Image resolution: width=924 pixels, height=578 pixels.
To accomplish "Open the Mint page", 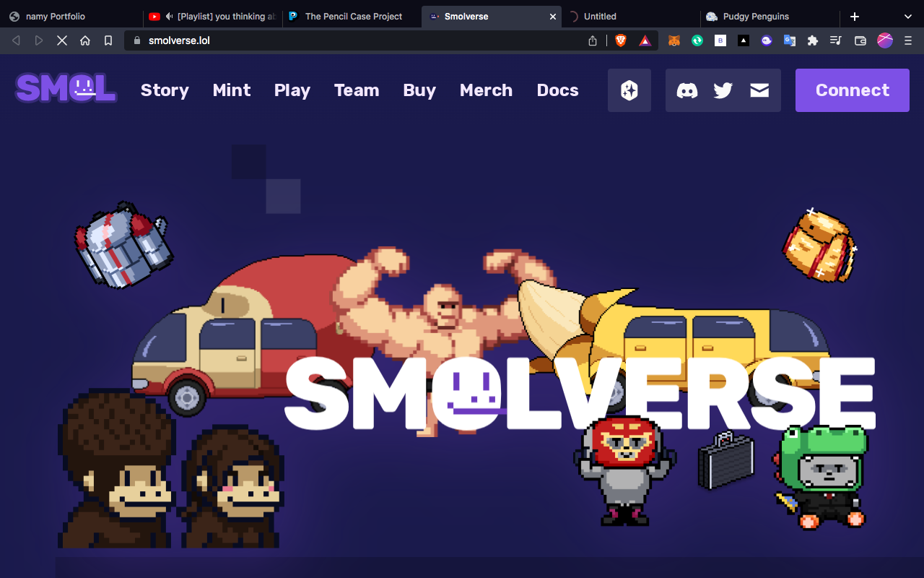I will (x=232, y=90).
